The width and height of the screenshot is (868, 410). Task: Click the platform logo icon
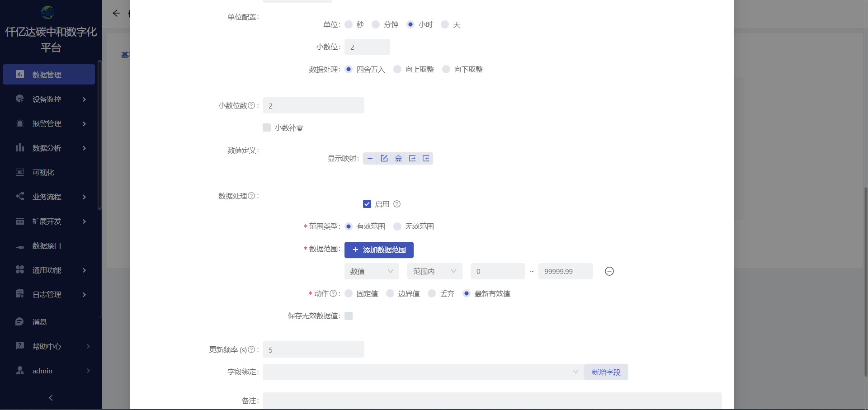(48, 13)
